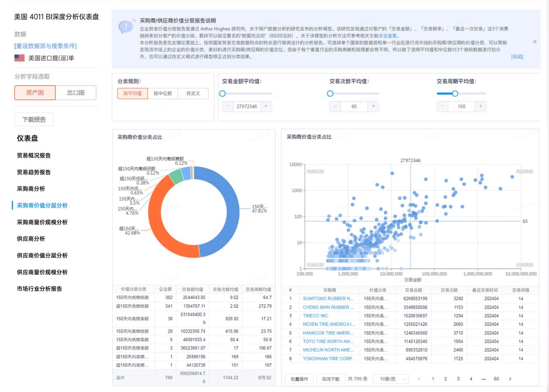Decrease transaction cycle average with minus
549x392 pixels.
(x=442, y=106)
